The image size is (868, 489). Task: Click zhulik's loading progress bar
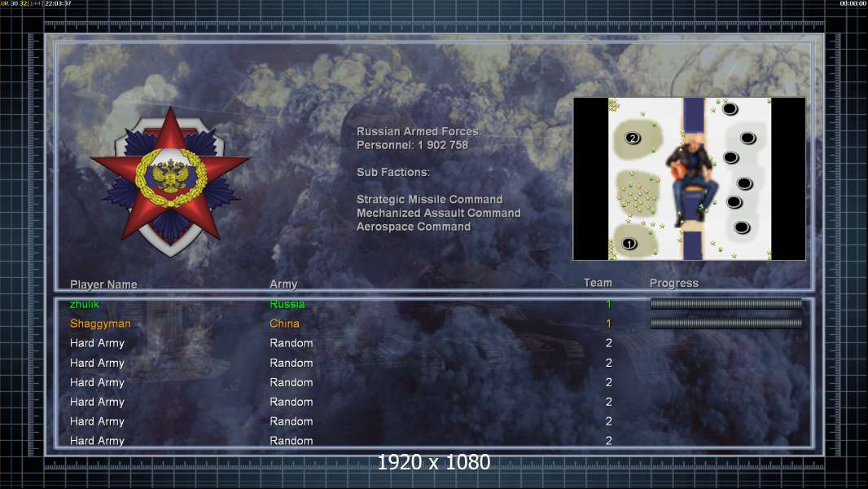click(726, 303)
